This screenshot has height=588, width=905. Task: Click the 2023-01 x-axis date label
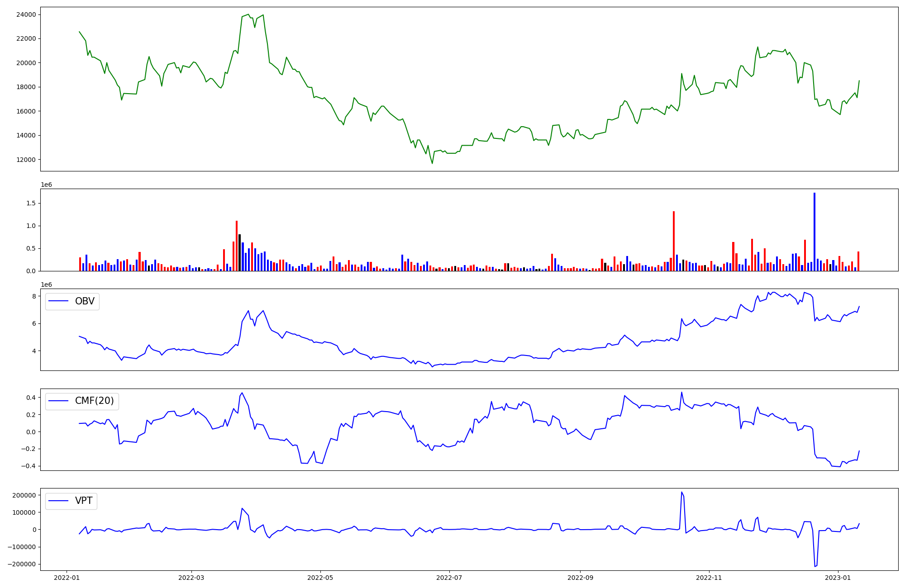pos(838,578)
